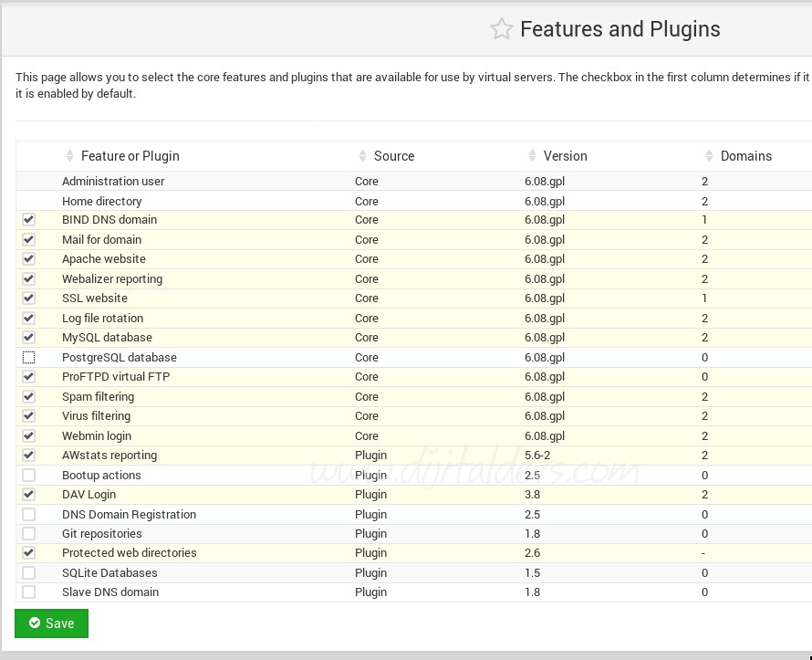Enable the Bootup actions plugin
This screenshot has width=812, height=660.
pos(28,475)
